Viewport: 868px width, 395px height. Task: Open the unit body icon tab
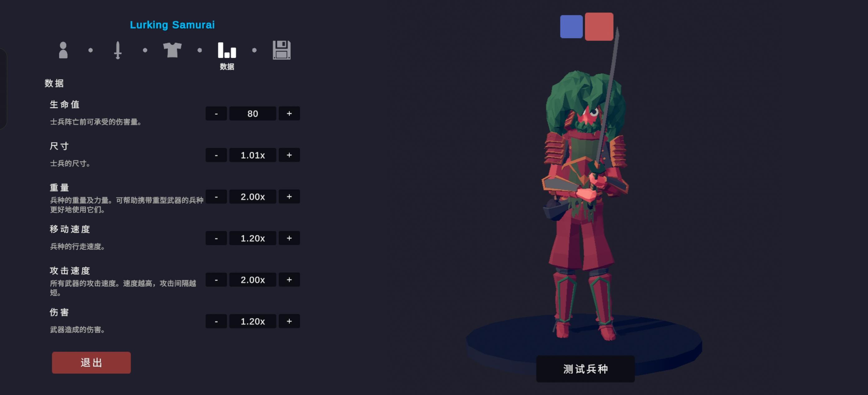(x=63, y=50)
